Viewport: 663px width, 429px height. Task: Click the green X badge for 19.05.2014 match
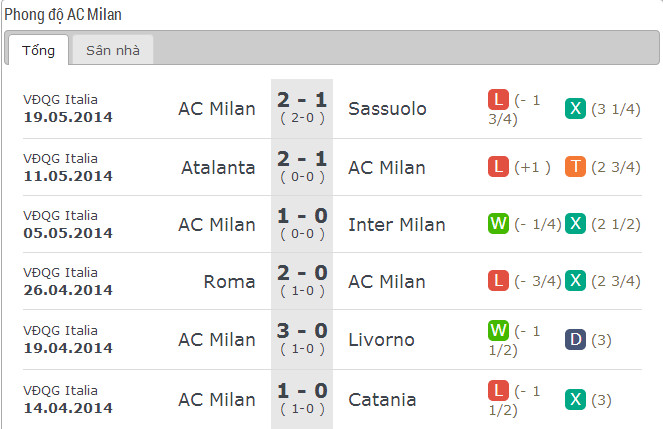[x=575, y=109]
